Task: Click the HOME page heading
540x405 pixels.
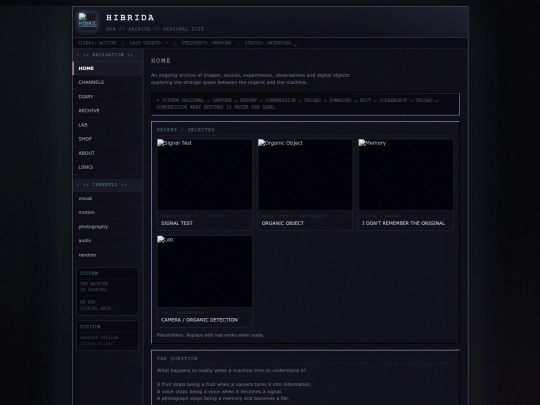Action: tap(160, 61)
